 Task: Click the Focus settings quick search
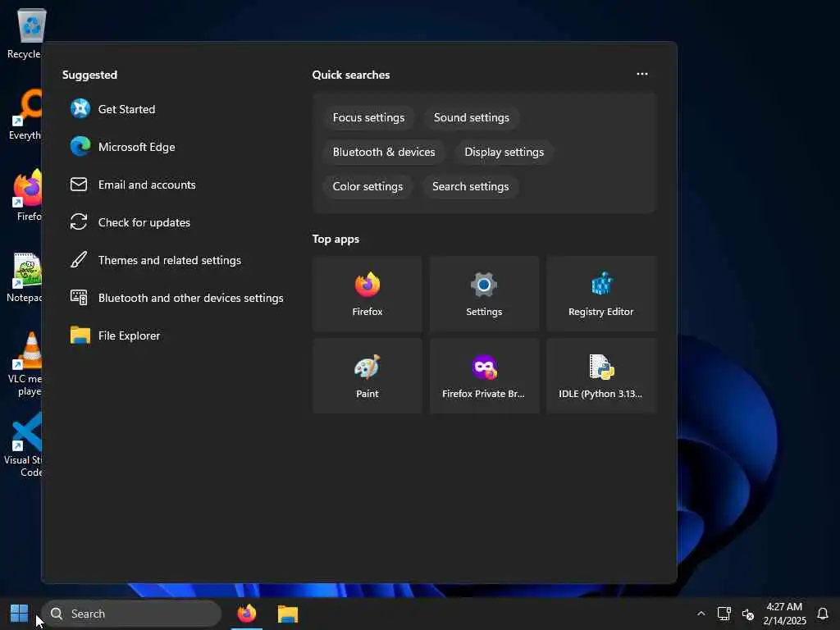pos(368,118)
